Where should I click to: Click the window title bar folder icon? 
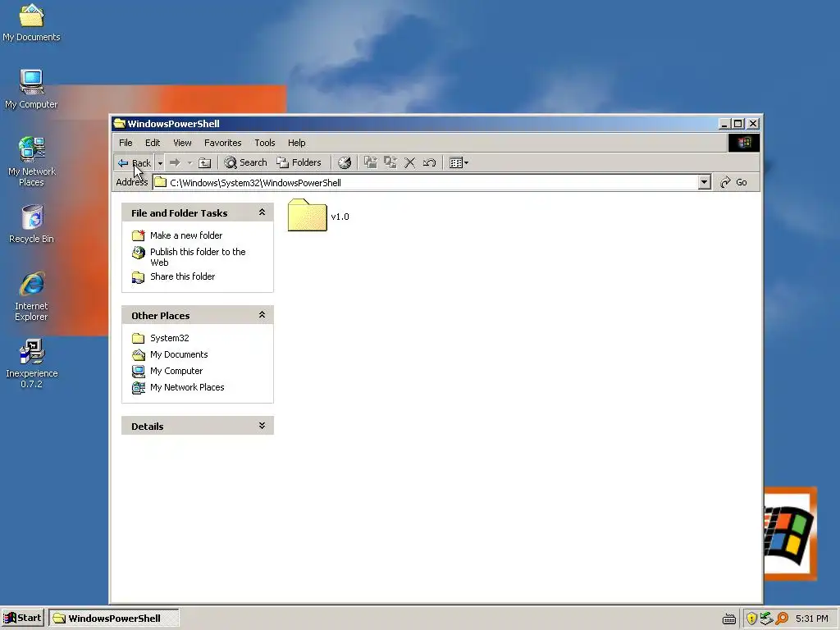click(120, 124)
